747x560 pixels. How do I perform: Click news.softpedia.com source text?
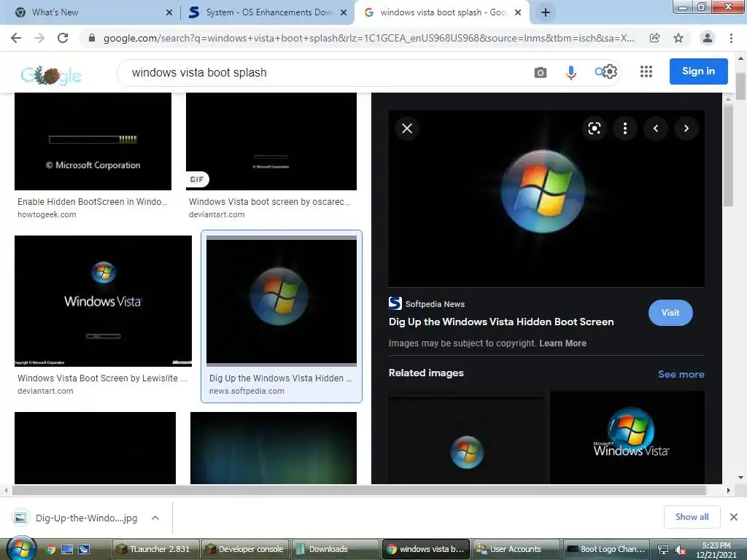pos(247,391)
